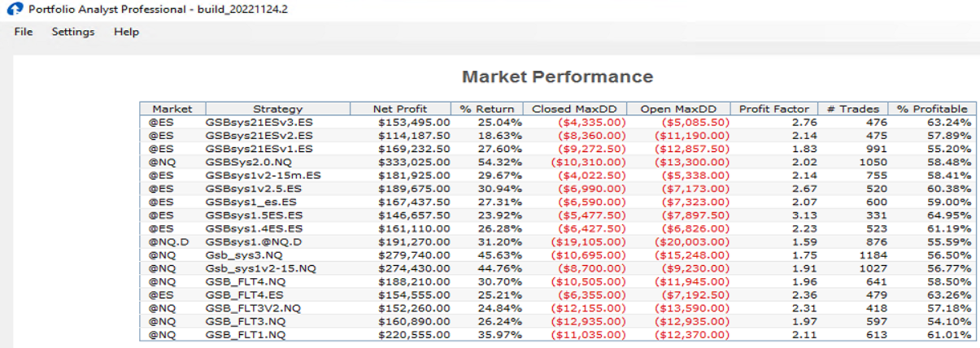
Task: Click the % Return column header
Action: coord(487,109)
